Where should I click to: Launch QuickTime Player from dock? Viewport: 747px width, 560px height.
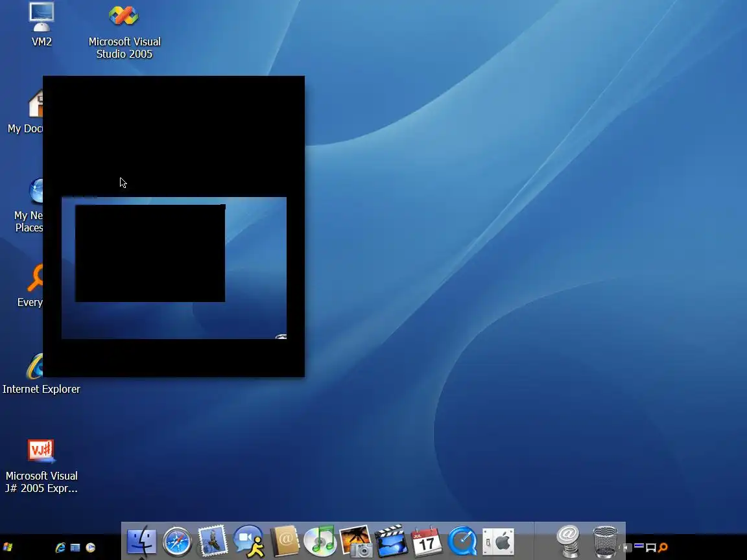coord(462,541)
